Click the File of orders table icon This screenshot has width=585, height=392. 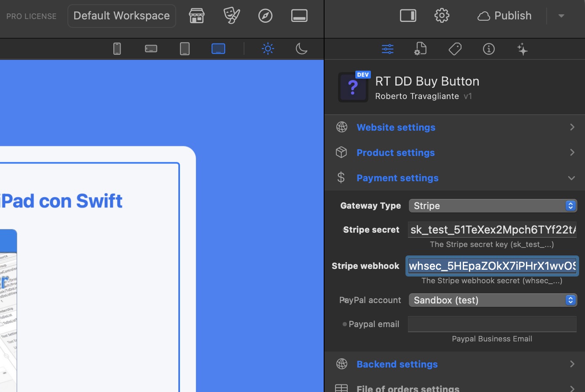(341, 388)
